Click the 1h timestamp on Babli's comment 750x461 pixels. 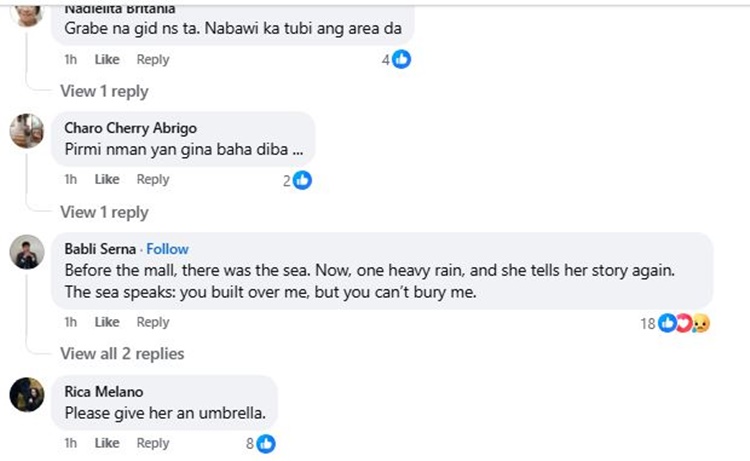click(x=71, y=322)
